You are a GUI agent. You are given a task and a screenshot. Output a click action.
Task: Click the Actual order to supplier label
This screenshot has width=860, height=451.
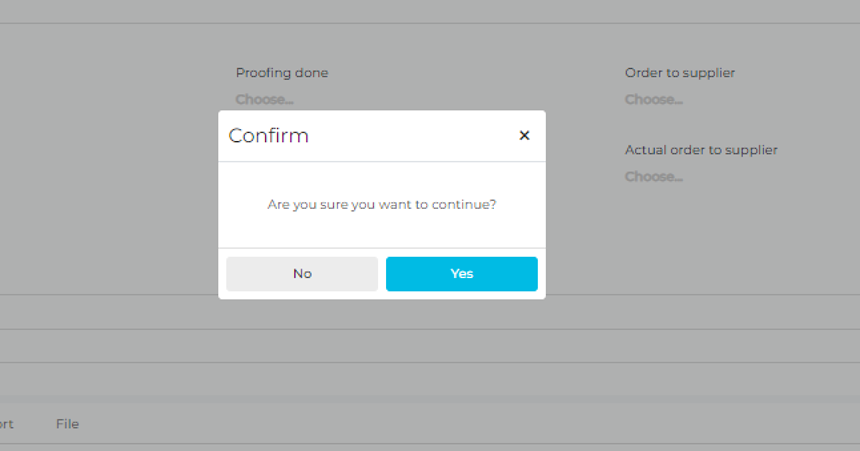tap(701, 150)
